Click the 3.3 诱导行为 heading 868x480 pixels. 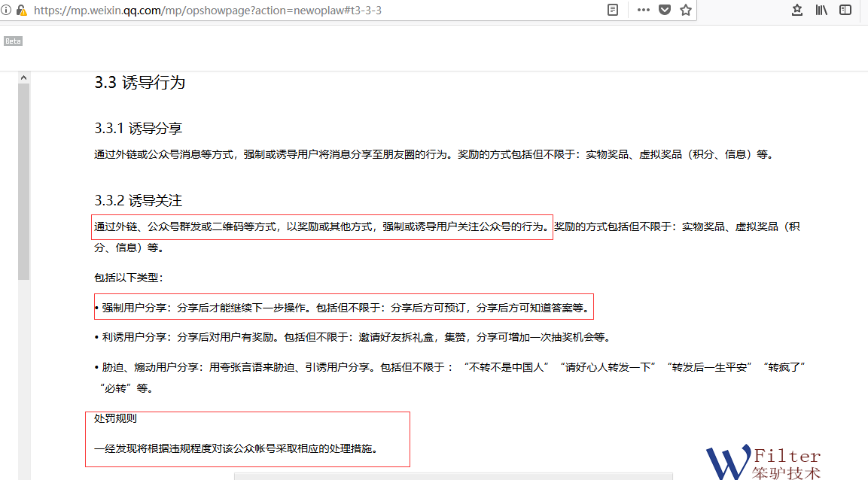click(139, 83)
